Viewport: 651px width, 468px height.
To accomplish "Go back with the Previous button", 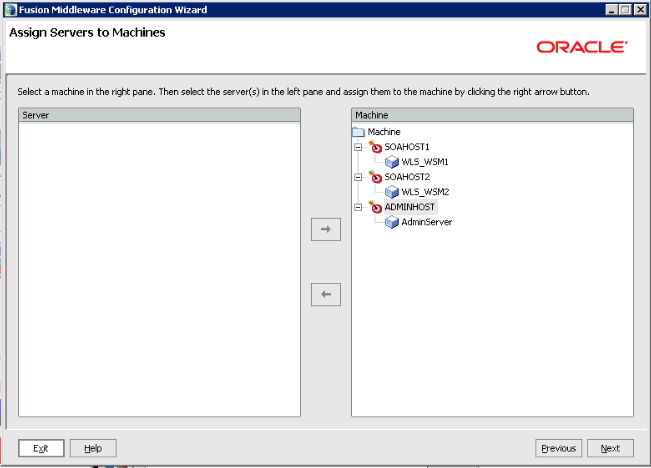I will [x=558, y=448].
